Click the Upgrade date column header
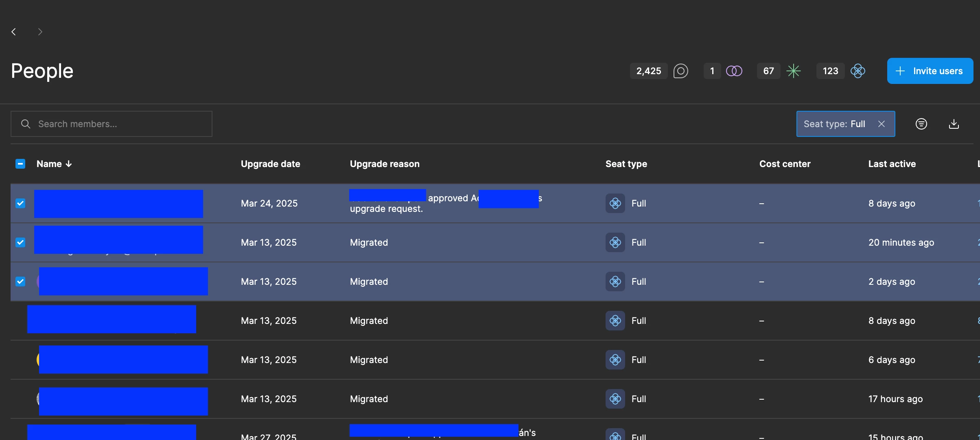Screen dimensions: 980x440 tap(270, 164)
